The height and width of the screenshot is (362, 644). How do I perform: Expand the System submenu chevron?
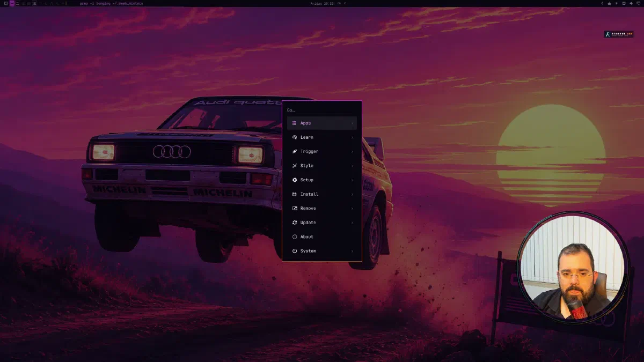(352, 251)
